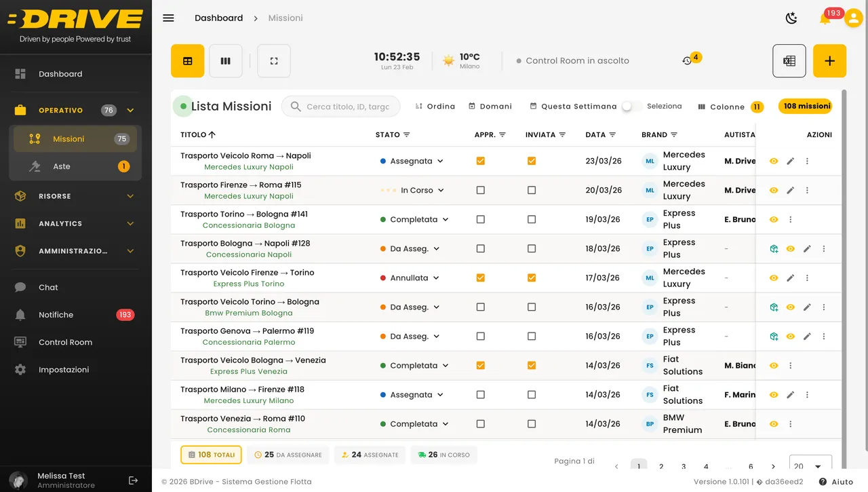Open the rows-per-page dropdown showing 20
This screenshot has height=492, width=868.
pos(810,466)
